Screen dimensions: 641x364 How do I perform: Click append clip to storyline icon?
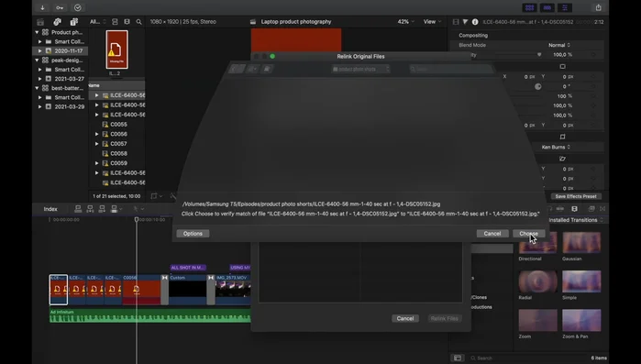(x=102, y=209)
